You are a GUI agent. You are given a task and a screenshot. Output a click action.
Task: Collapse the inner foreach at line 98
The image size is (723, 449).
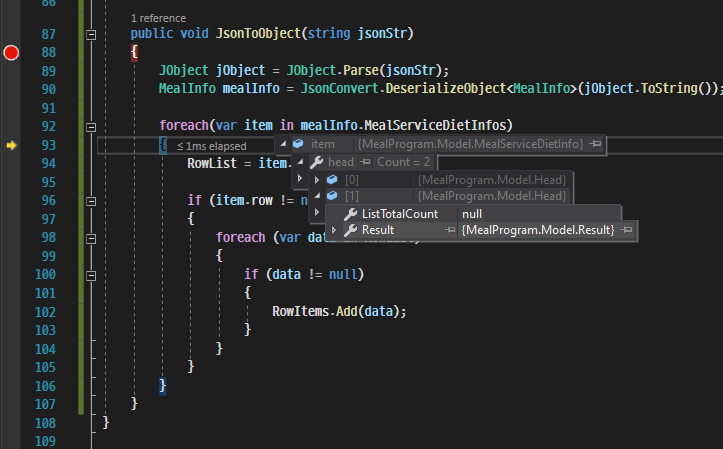[x=91, y=239]
